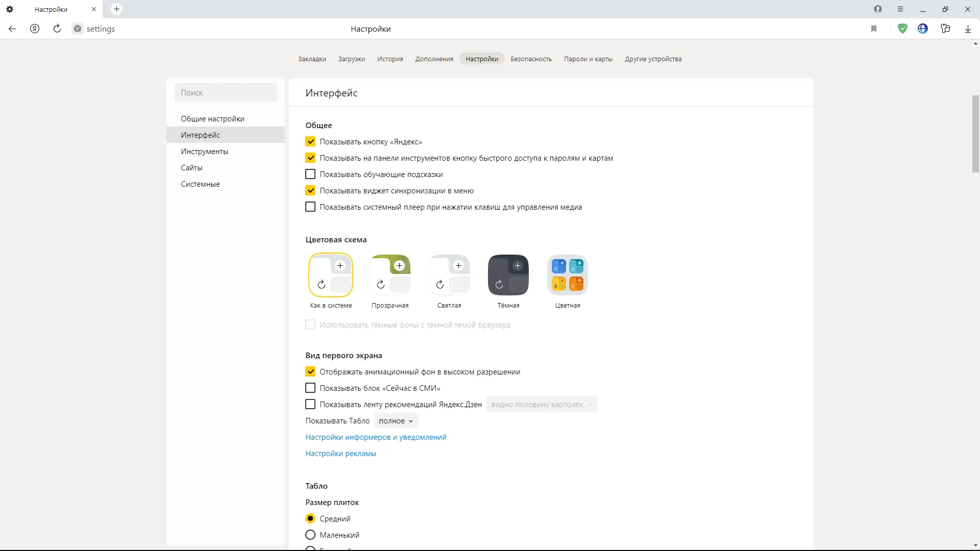Screen dimensions: 980x551
Task: Select 'Инструменты' in the settings sidebar
Action: tap(204, 152)
